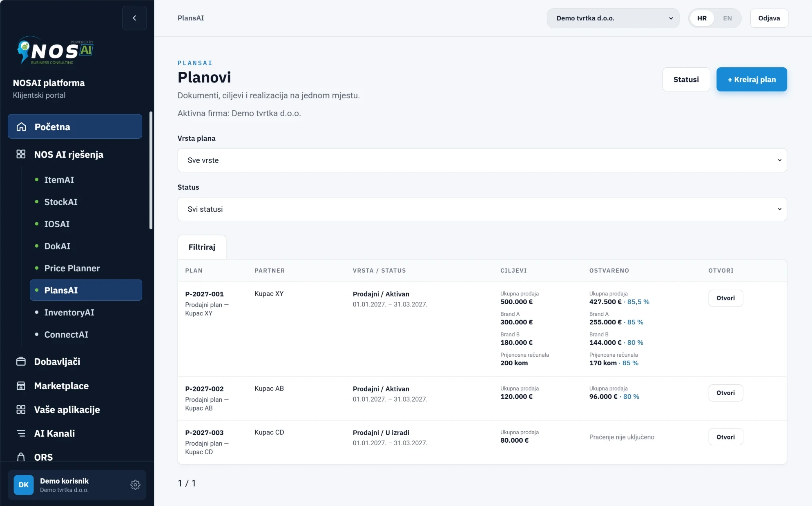Click the Marketplace store icon
The height and width of the screenshot is (506, 812).
pos(21,386)
